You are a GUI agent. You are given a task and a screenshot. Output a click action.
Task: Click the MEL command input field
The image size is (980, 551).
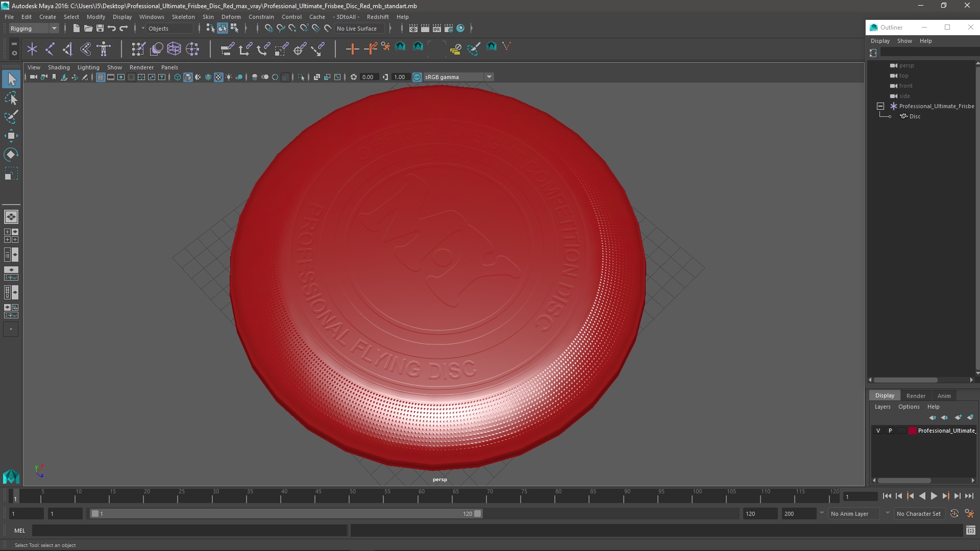click(189, 531)
